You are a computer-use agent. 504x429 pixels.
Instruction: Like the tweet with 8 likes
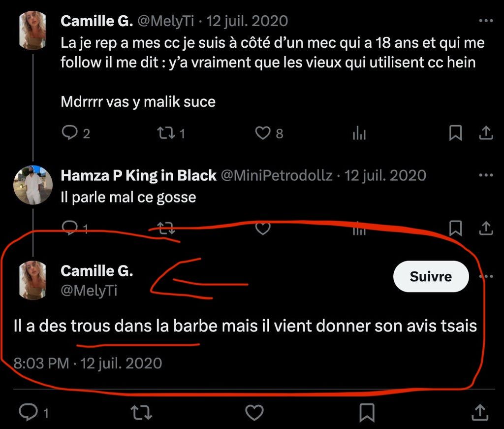tap(264, 133)
